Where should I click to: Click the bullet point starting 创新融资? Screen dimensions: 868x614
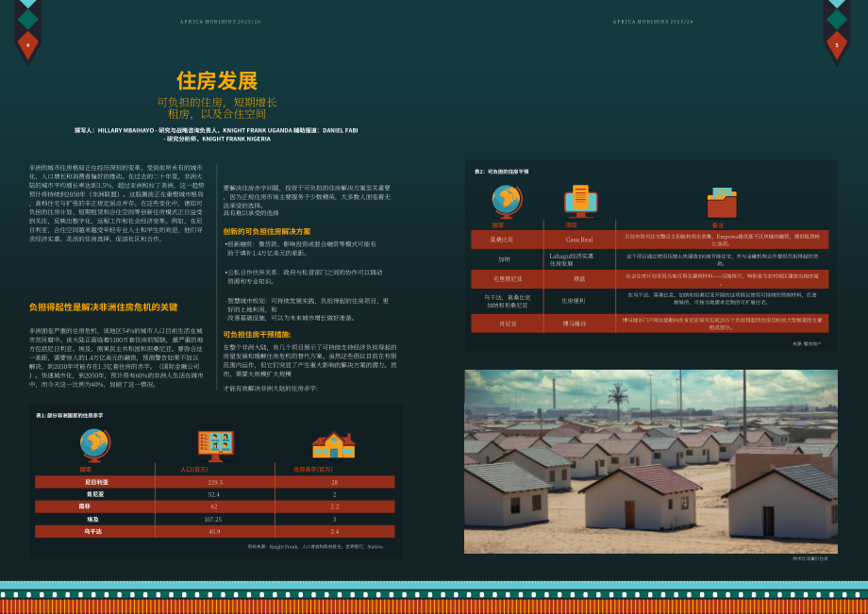pos(301,248)
